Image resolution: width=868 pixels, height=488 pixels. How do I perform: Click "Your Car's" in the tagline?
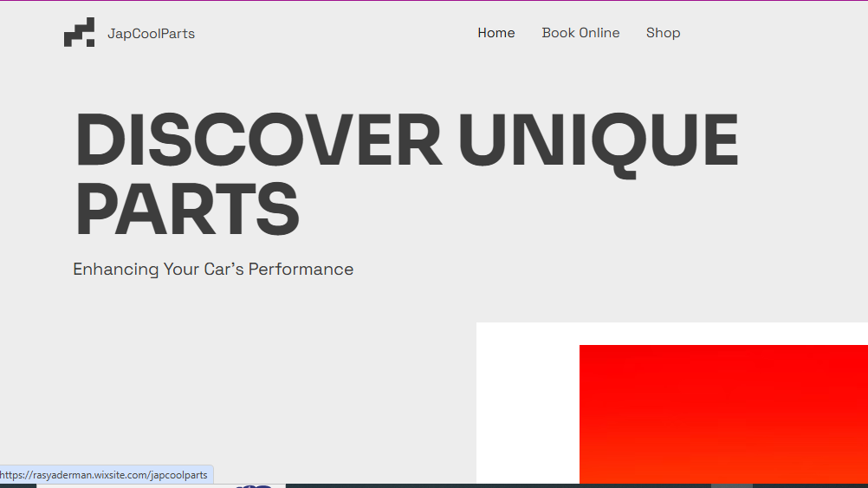204,270
